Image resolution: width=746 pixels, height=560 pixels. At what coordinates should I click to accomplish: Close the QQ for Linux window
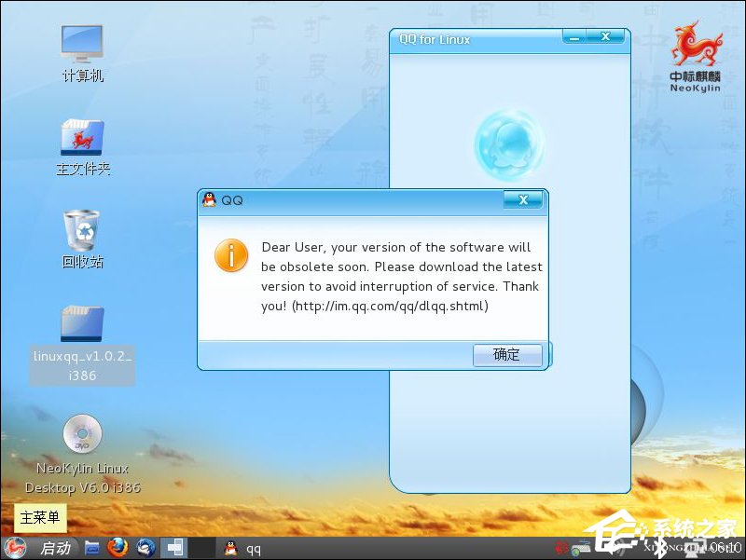tap(605, 36)
